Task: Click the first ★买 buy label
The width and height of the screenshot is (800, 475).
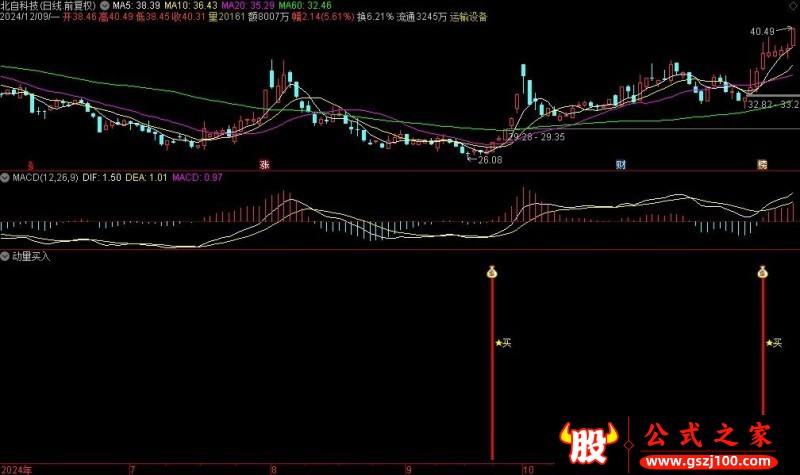Action: pos(503,343)
